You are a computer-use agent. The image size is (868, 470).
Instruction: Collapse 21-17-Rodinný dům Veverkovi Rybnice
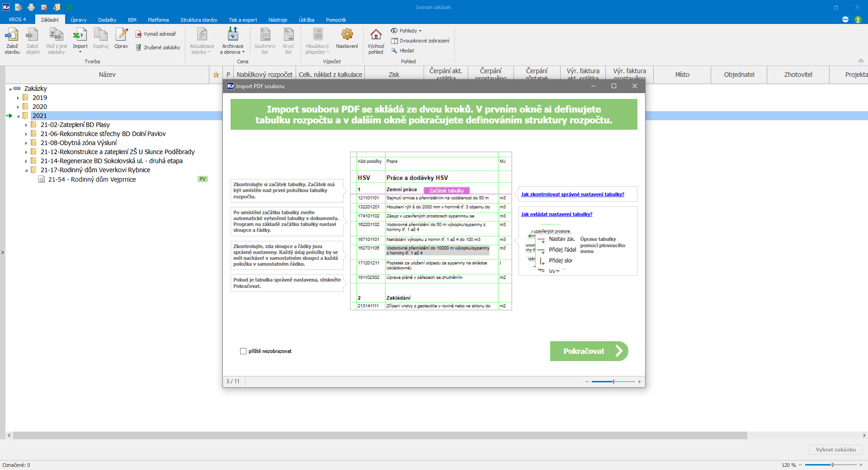(26, 170)
